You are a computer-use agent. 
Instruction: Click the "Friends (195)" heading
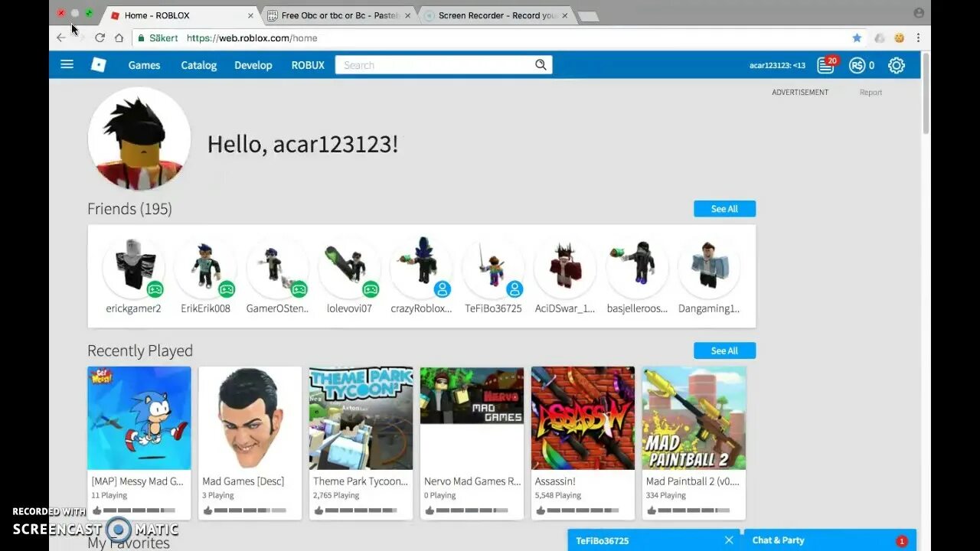(129, 209)
